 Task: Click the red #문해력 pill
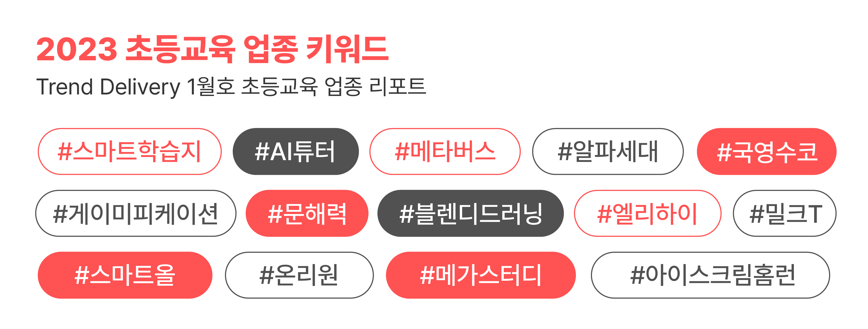tap(307, 213)
